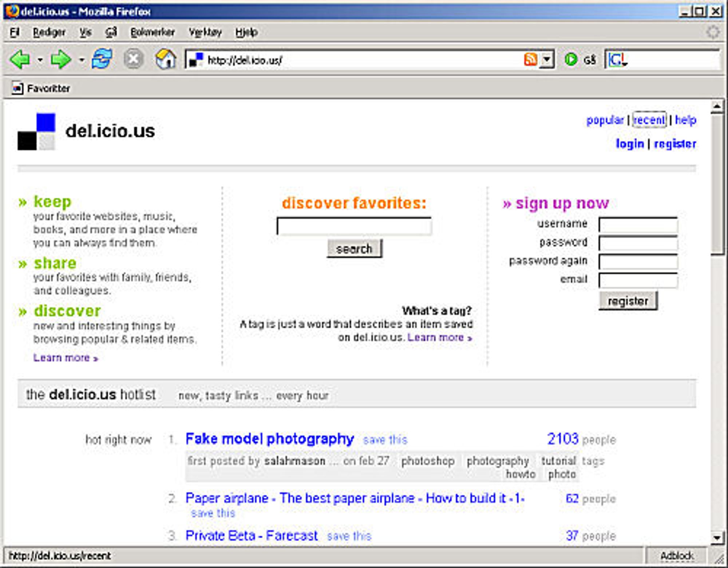728x568 pixels.
Task: Focus the username input field
Action: tap(638, 225)
